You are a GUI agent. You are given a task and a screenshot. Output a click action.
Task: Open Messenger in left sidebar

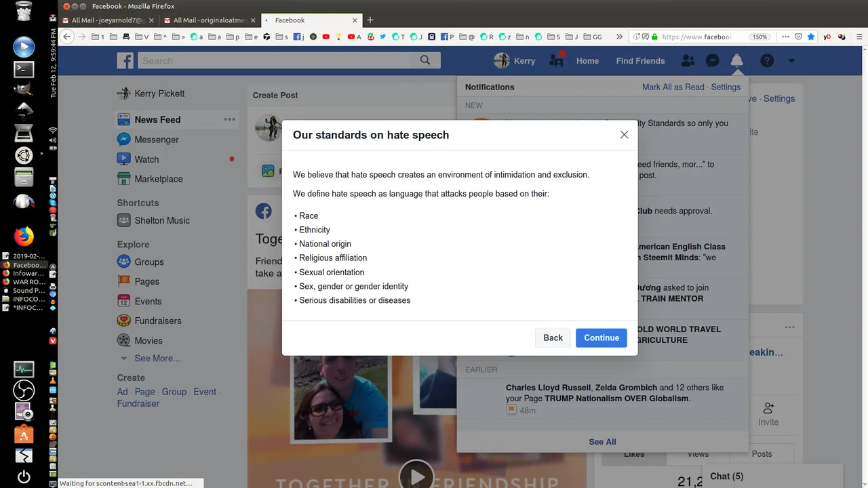point(157,139)
